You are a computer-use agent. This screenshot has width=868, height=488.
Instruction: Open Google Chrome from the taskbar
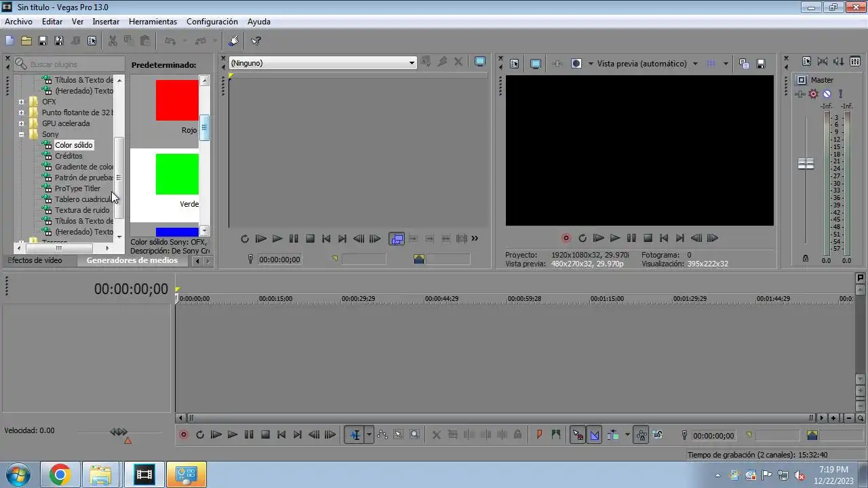[x=60, y=475]
